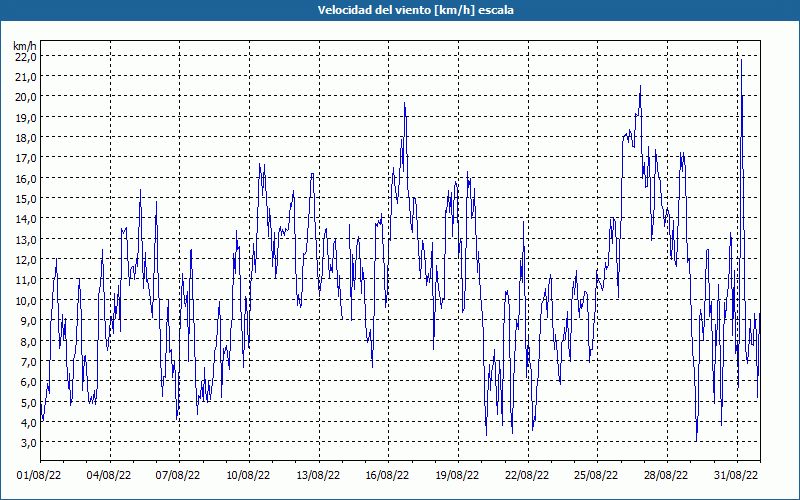This screenshot has height=500, width=800.
Task: Select the 21,0 value on the y-axis
Action: [26, 77]
